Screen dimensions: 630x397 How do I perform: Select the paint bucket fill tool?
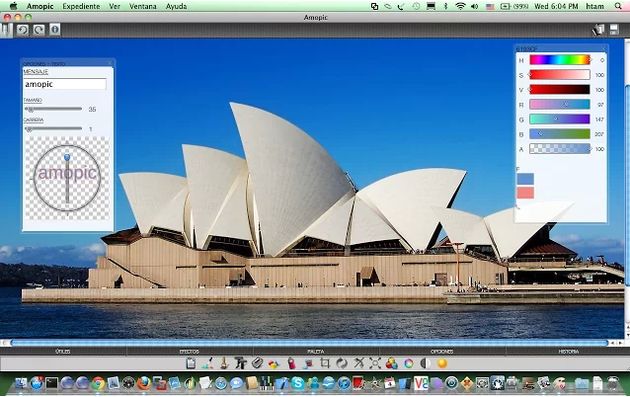pyautogui.click(x=308, y=363)
